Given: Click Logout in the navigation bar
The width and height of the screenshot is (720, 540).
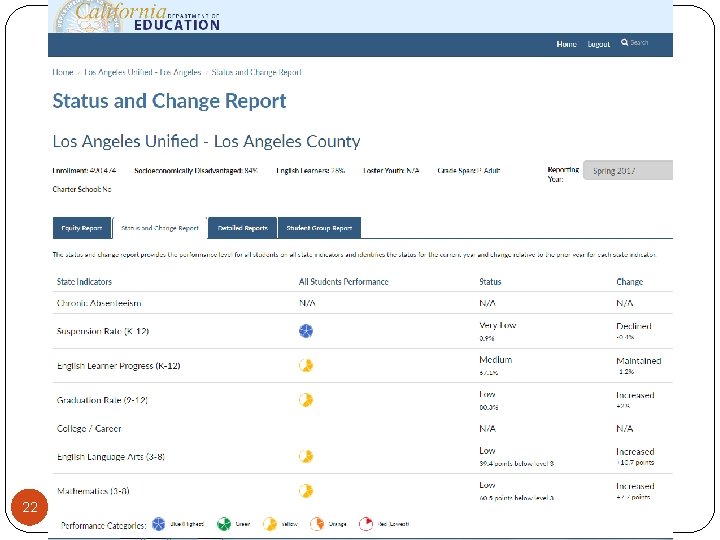Looking at the screenshot, I should 599,44.
